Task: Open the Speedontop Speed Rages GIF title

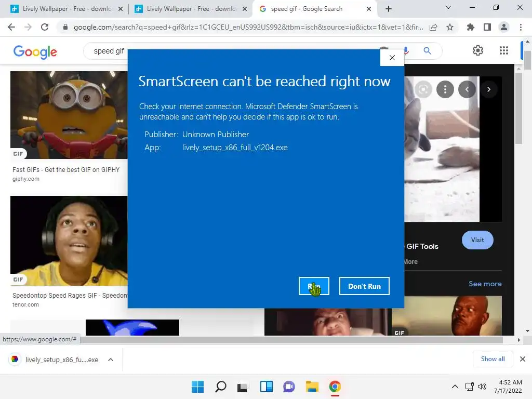Action: (x=70, y=295)
